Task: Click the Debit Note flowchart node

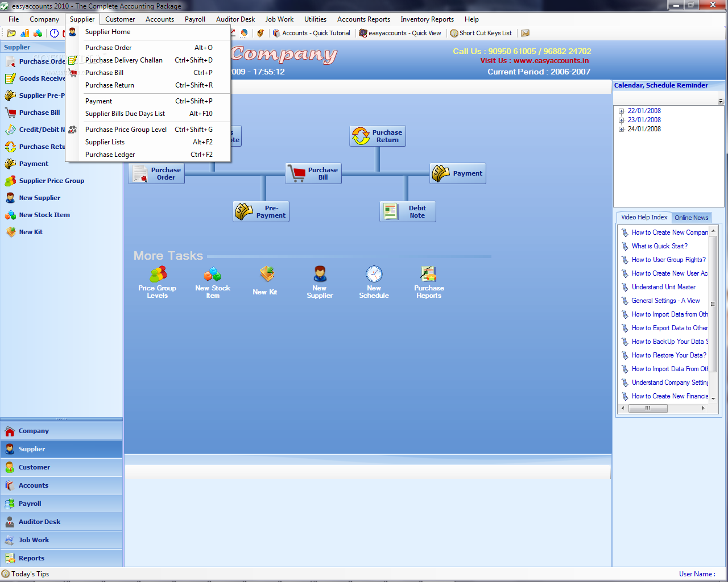Action: 408,211
